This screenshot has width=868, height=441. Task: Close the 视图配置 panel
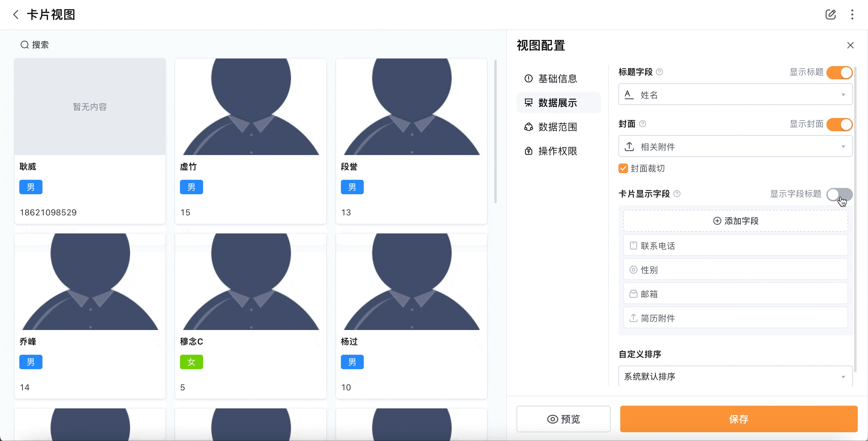[851, 45]
